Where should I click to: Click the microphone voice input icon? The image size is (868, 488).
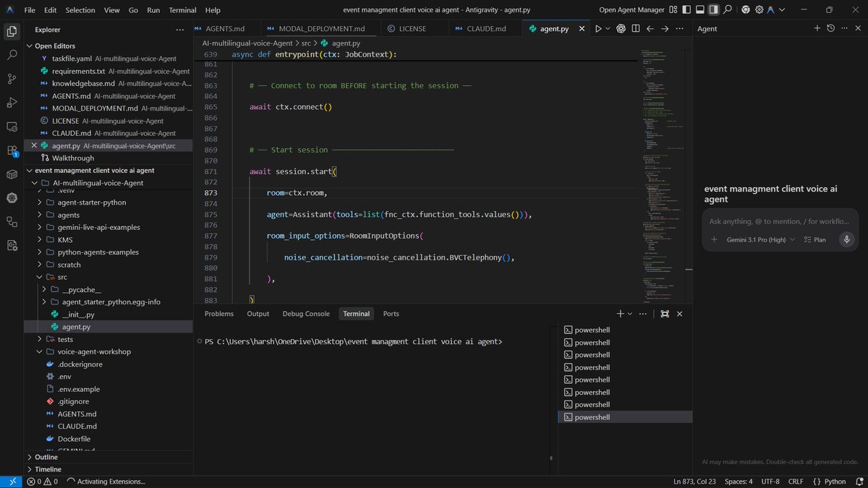[846, 239]
